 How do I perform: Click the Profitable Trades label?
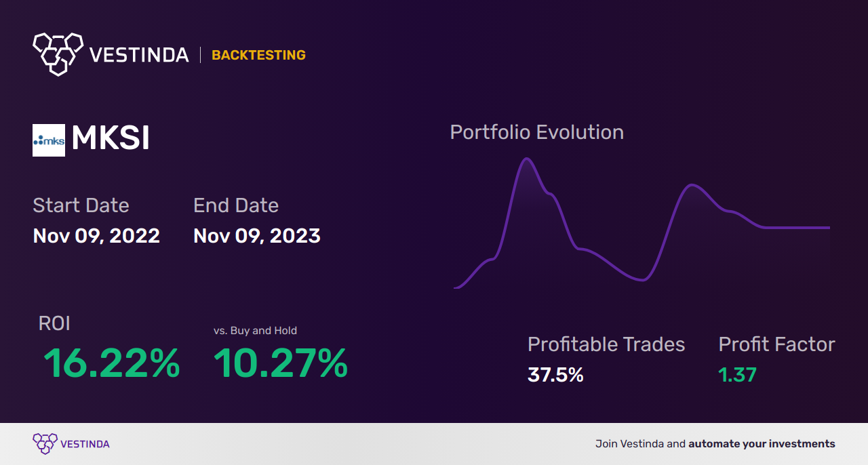click(606, 344)
